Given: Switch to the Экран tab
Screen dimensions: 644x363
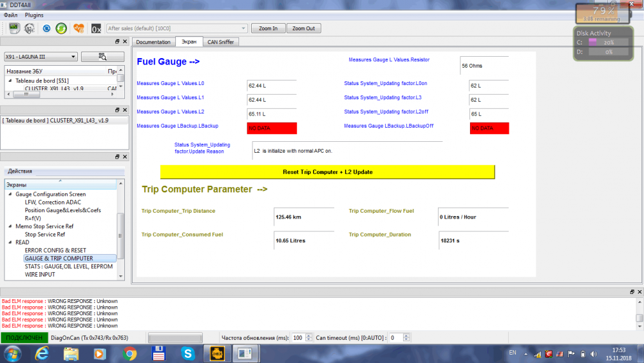Looking at the screenshot, I should [189, 41].
